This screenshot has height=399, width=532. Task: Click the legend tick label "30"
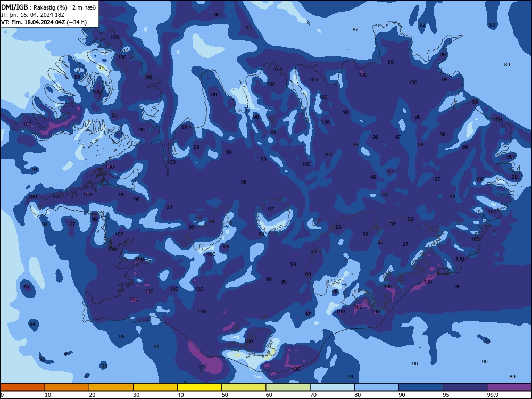pos(136,395)
